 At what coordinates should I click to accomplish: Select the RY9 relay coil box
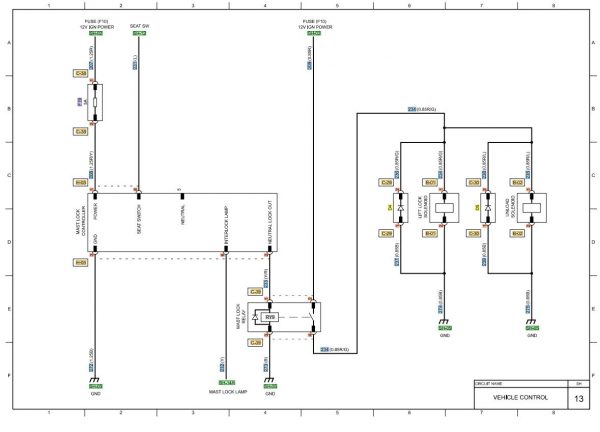point(270,317)
